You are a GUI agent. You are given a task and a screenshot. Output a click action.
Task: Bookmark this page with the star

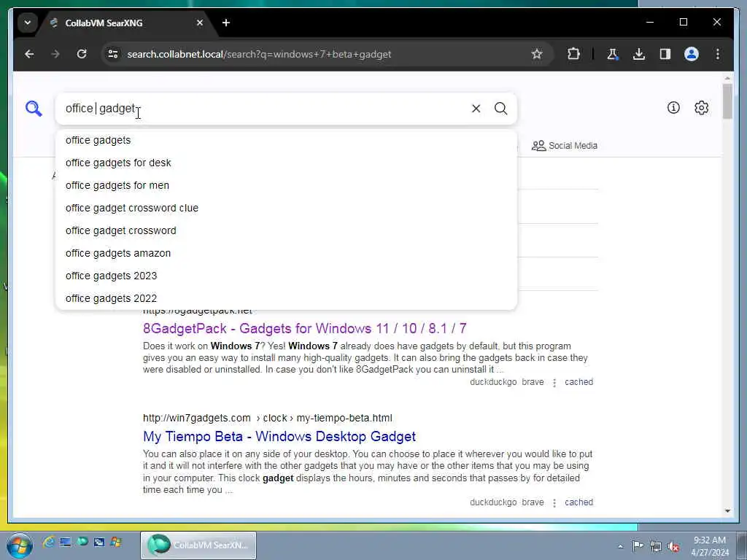click(537, 54)
